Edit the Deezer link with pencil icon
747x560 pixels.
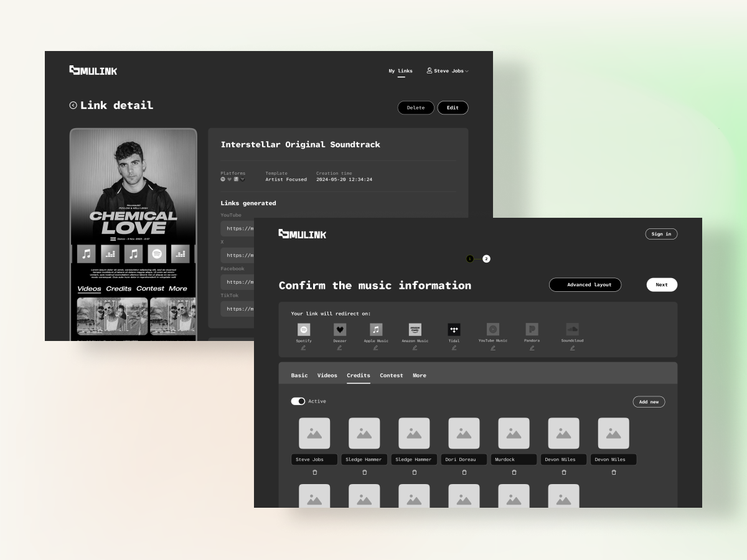(x=340, y=348)
